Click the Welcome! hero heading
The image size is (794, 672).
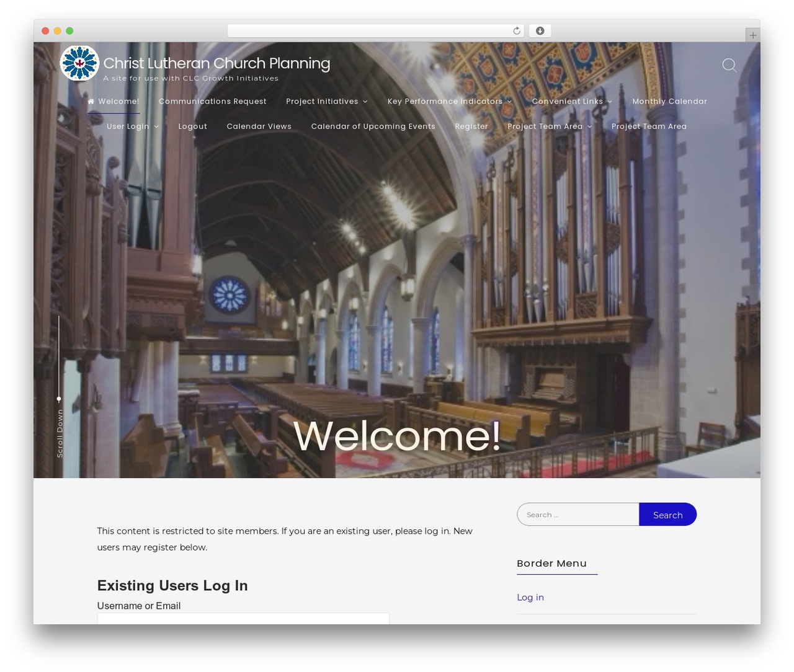tap(397, 435)
